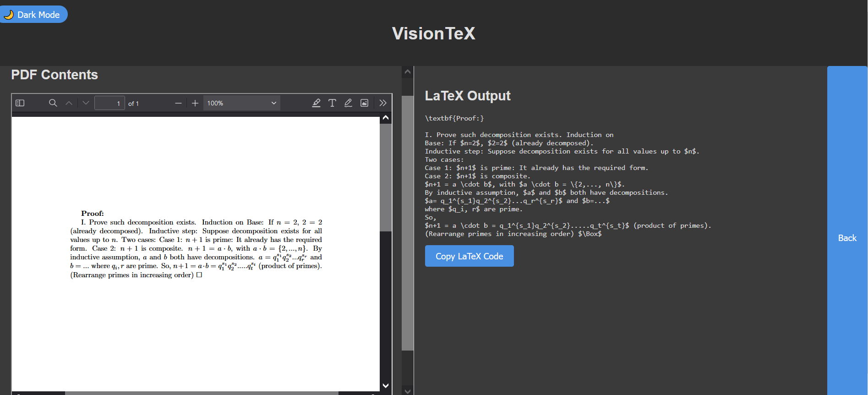Screen dimensions: 868x395
Task: Click the VisionTeX title
Action: click(x=434, y=33)
